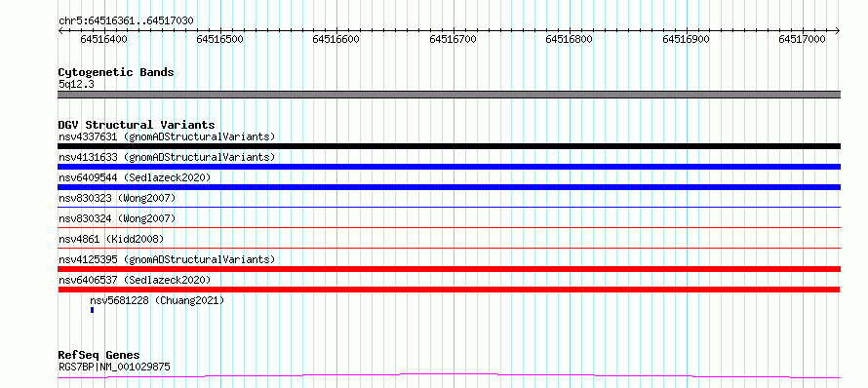Click ruler tick label 64516700
The height and width of the screenshot is (388, 868).
click(x=453, y=39)
